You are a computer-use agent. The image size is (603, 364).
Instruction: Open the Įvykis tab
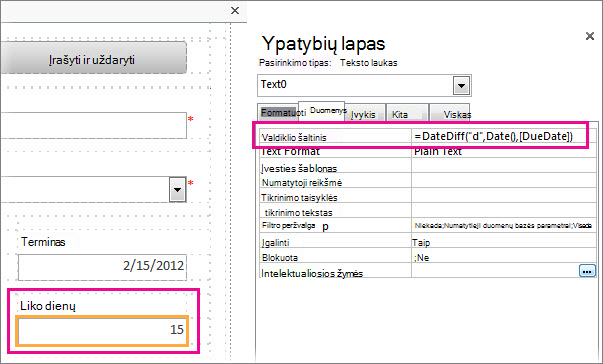point(365,114)
